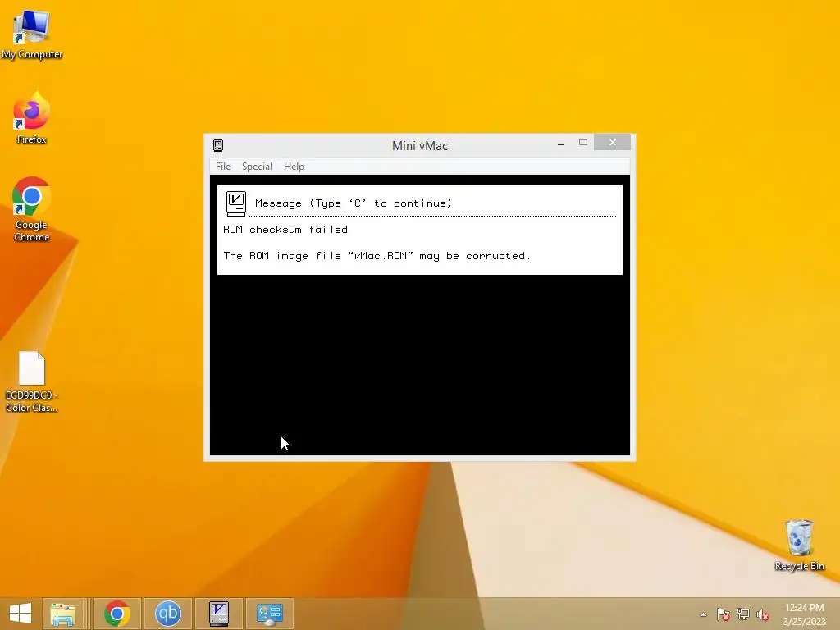Open qBittorrent from the taskbar
The image size is (840, 630).
[x=167, y=614]
